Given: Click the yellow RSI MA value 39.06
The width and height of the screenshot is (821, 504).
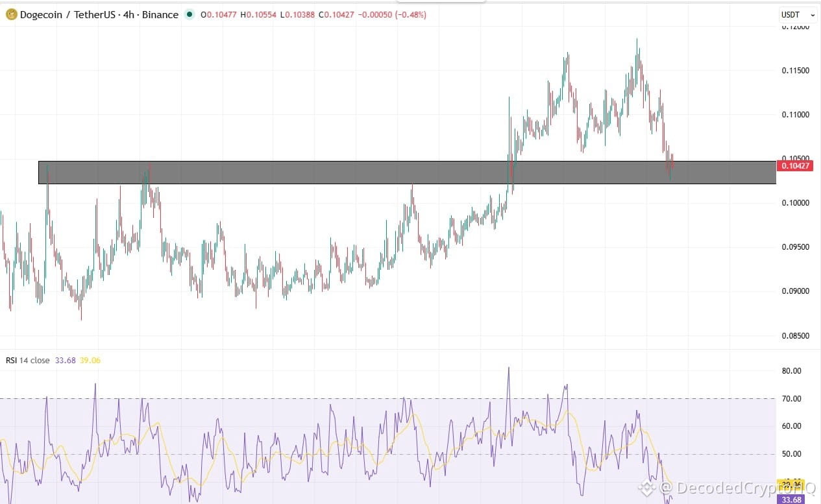Looking at the screenshot, I should coord(90,361).
